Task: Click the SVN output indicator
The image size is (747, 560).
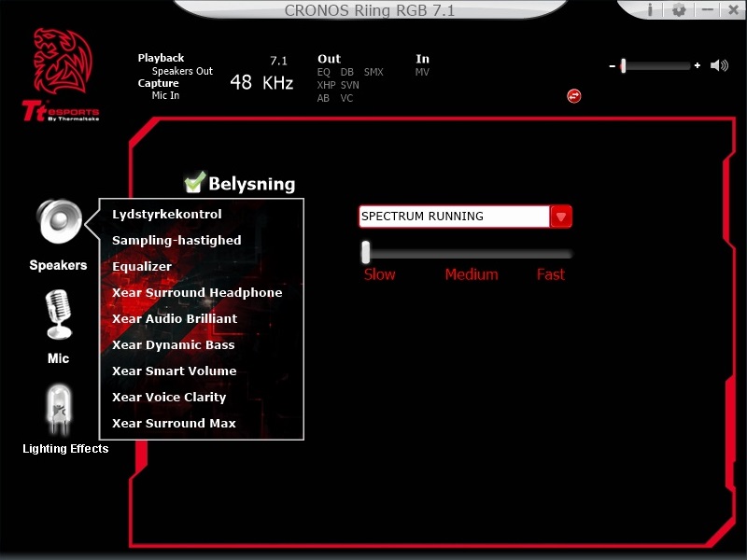Action: click(x=349, y=85)
